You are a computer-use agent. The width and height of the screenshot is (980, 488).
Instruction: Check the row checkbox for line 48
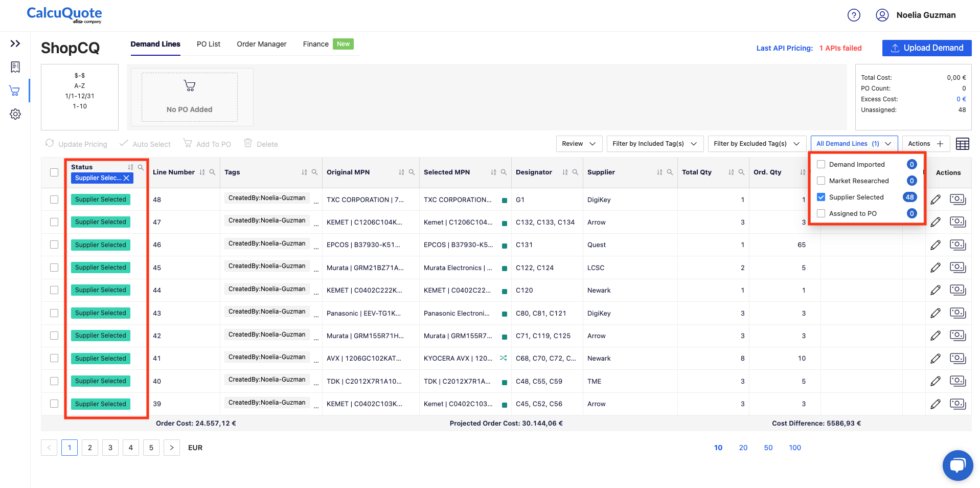coord(54,199)
